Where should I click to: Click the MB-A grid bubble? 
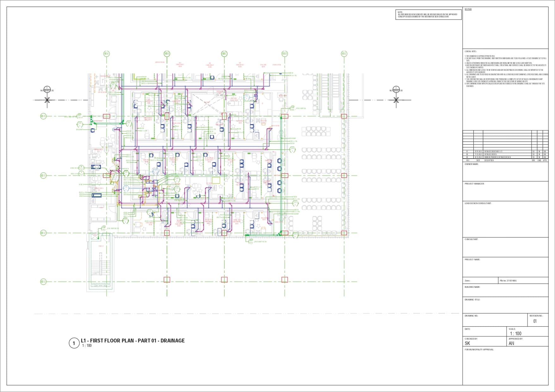(x=107, y=54)
